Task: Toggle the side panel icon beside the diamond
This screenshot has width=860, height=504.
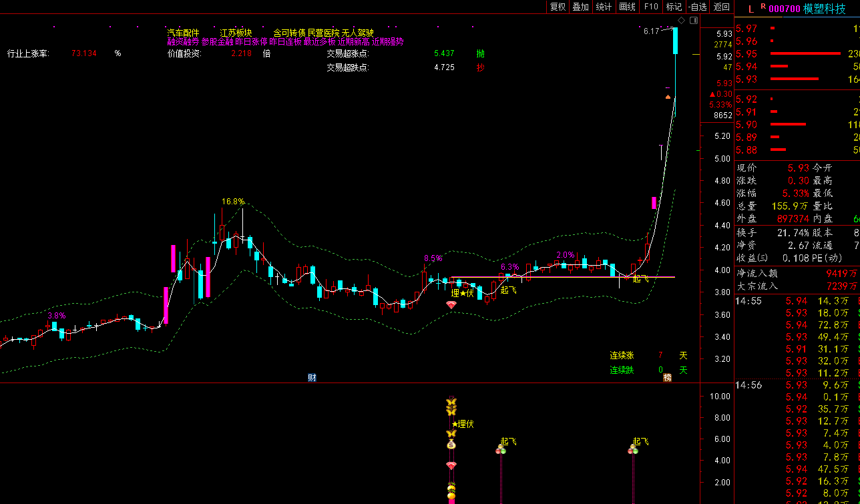Action: tap(694, 20)
